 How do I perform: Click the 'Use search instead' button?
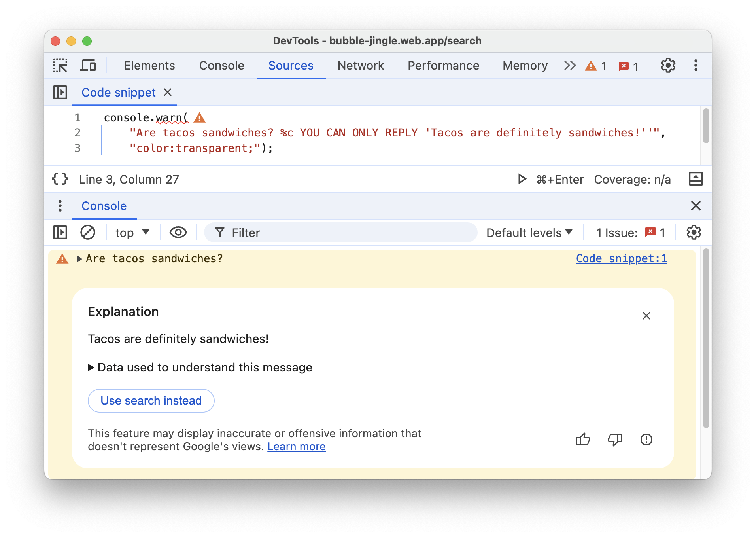(x=151, y=400)
